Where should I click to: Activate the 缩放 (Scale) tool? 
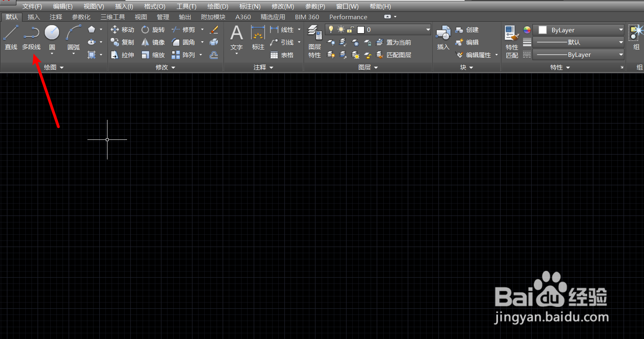click(x=153, y=55)
